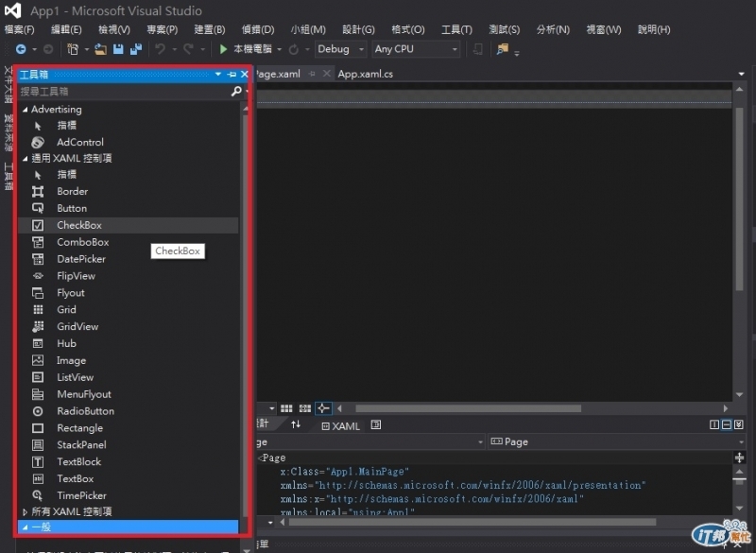Image resolution: width=756 pixels, height=553 pixels.
Task: Collapse the XAML pane
Action: coord(739,424)
